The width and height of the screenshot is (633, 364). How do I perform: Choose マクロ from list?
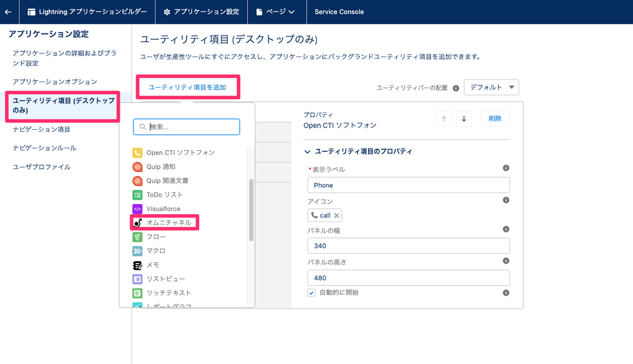[x=156, y=251]
